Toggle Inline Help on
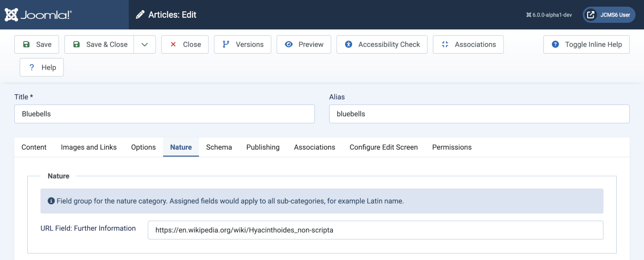Image resolution: width=644 pixels, height=260 pixels. [x=586, y=44]
